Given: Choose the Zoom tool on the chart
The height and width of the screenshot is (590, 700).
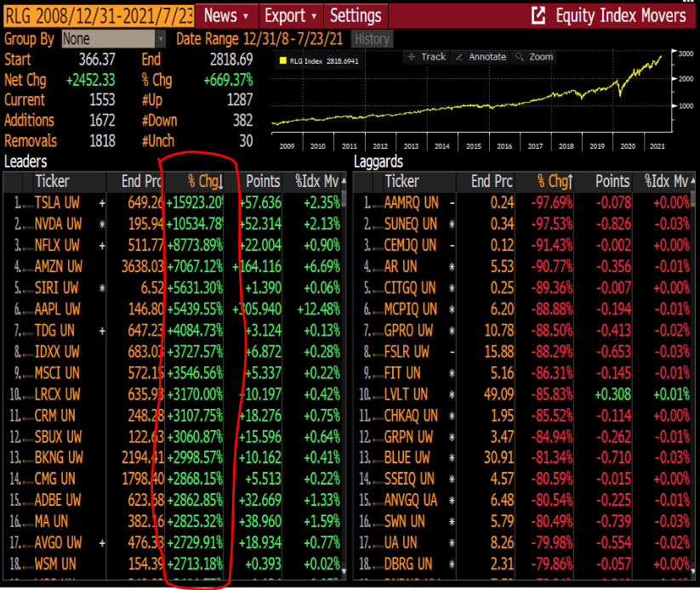Looking at the screenshot, I should [534, 57].
